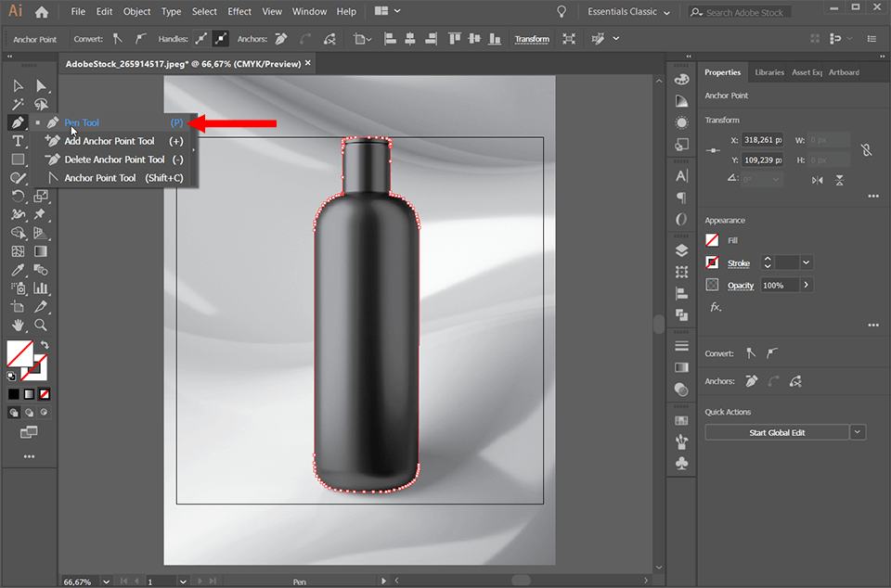
Task: Open the Object menu
Action: [x=136, y=12]
